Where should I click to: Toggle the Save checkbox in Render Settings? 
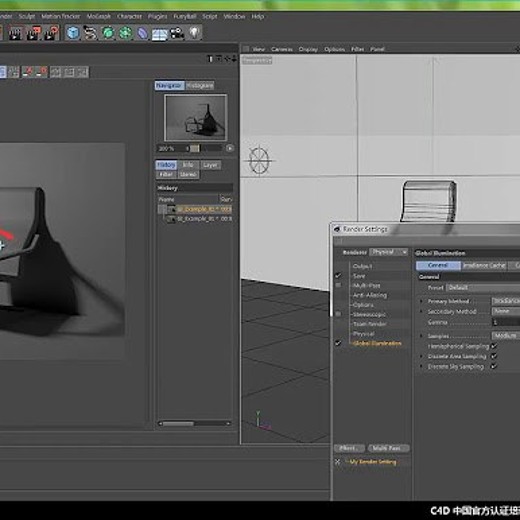338,276
